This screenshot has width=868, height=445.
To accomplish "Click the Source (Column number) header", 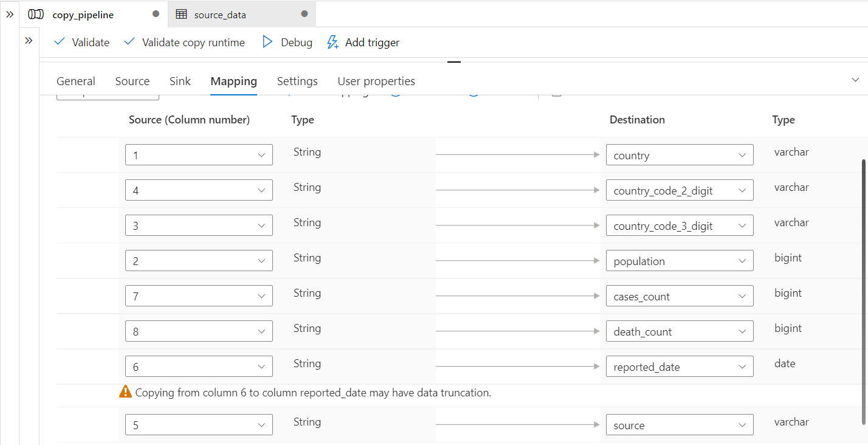I will pos(189,120).
